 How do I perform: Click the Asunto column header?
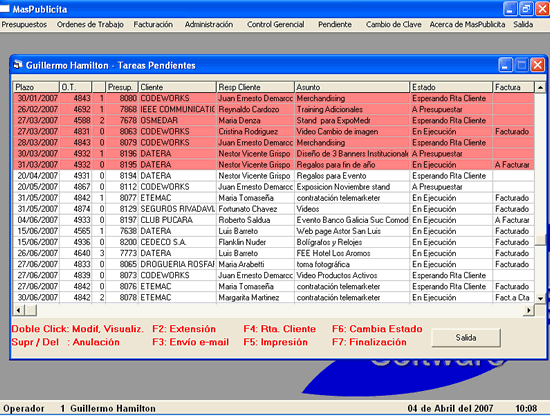pyautogui.click(x=352, y=87)
